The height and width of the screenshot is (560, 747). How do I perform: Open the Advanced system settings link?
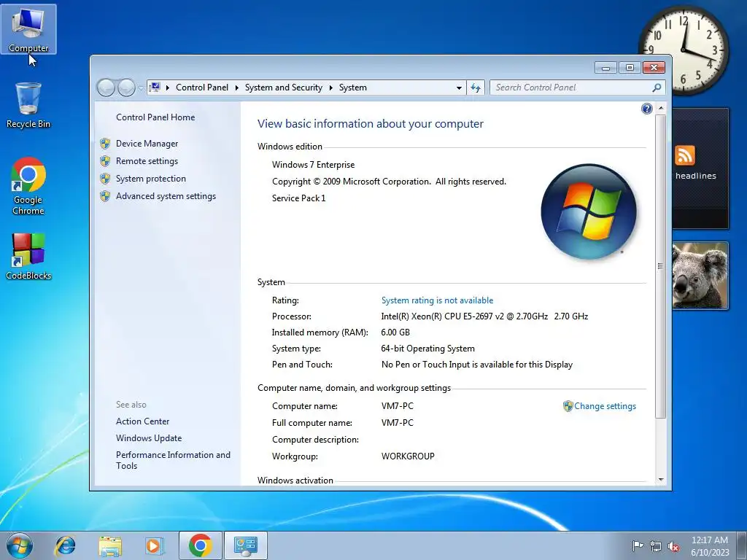[166, 196]
